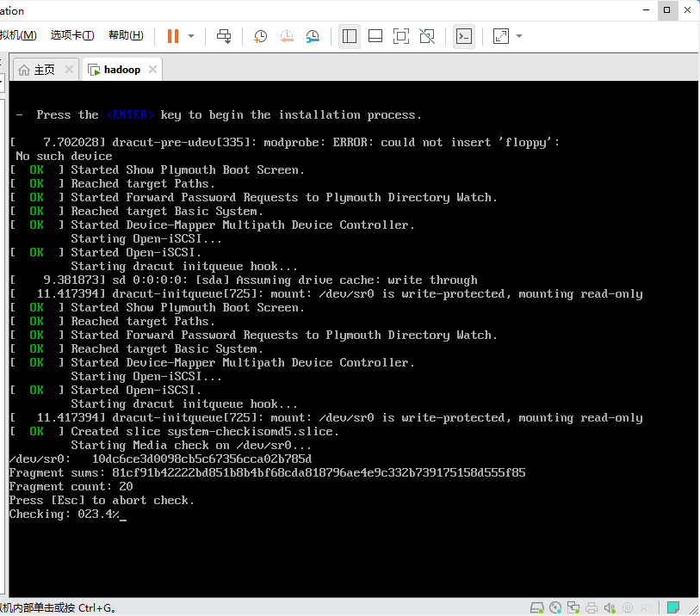
Task: Click the CD/DVD drive status icon
Action: pyautogui.click(x=555, y=607)
